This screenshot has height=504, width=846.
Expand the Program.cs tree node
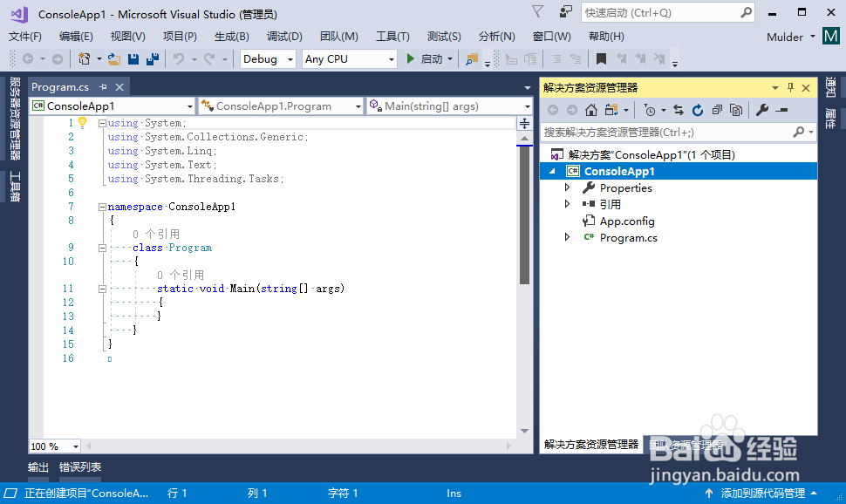pos(567,237)
